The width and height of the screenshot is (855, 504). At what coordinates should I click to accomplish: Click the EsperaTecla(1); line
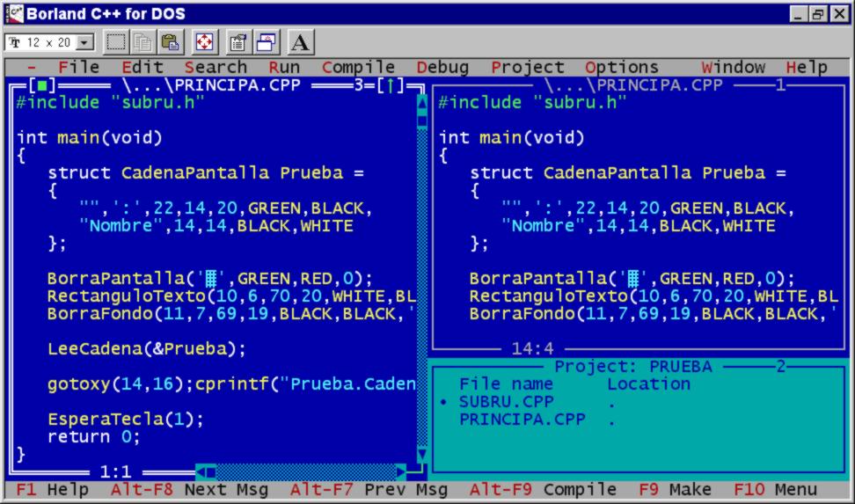(x=126, y=419)
